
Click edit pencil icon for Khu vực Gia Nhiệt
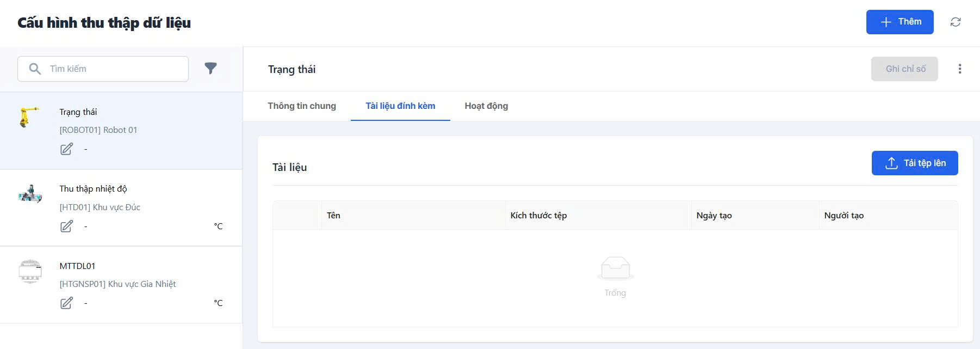pos(66,303)
